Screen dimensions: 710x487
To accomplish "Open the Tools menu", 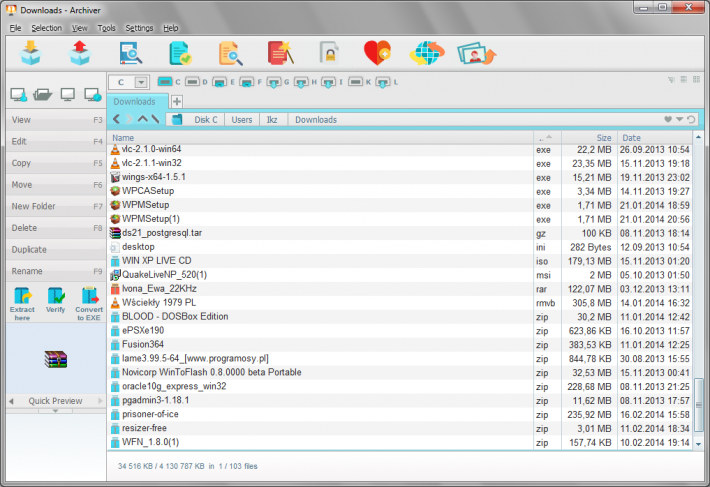I will click(106, 28).
